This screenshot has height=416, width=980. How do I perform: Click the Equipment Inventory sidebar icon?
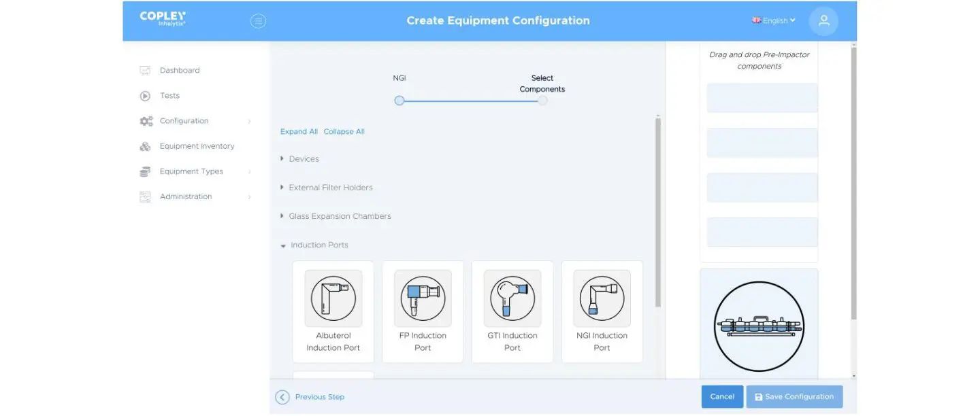pyautogui.click(x=145, y=145)
